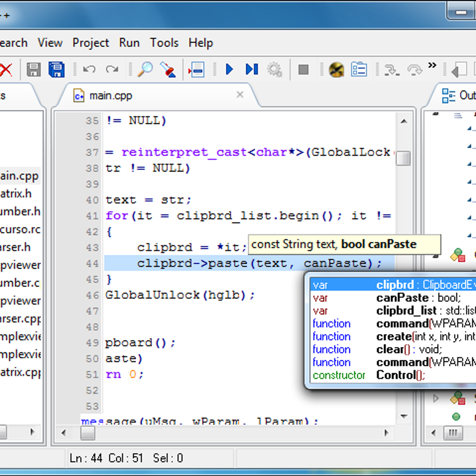476x476 pixels.
Task: Select number.h in the project file list
Action: [x=20, y=212]
